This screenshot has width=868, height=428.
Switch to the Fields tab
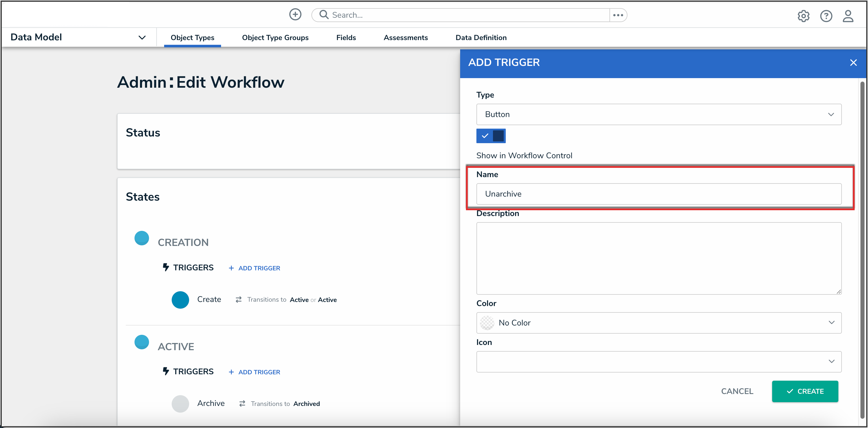(346, 38)
